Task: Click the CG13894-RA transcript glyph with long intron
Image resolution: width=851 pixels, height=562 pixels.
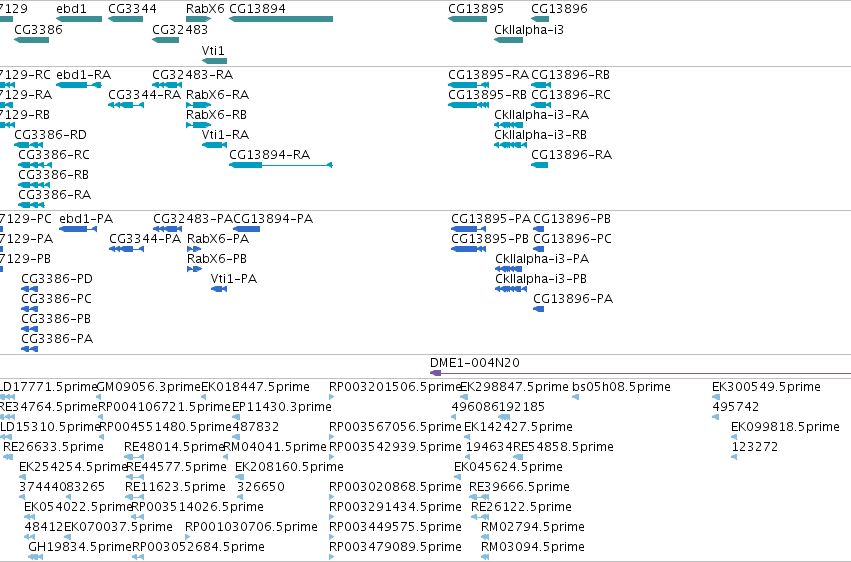Action: pos(281,165)
